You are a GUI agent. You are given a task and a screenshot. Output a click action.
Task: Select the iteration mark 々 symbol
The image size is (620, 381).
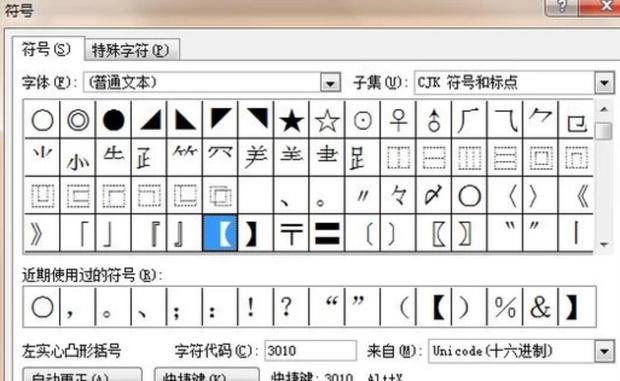(x=398, y=196)
